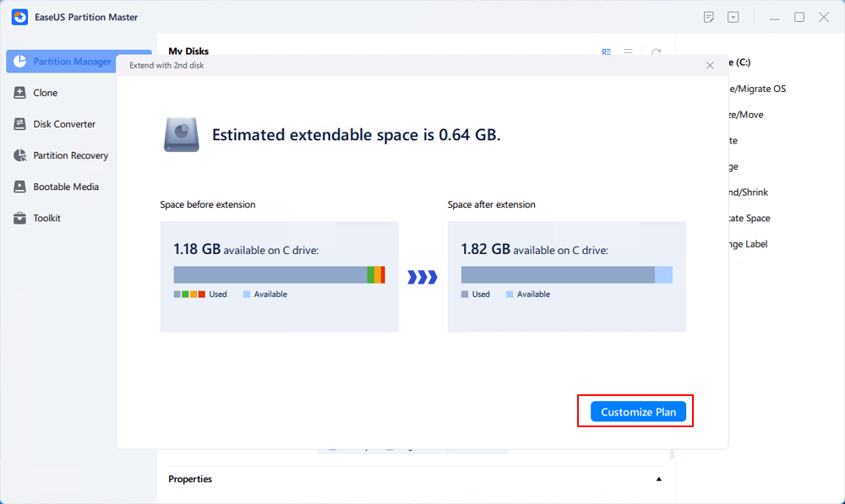
Task: Click the Partition Recovery sidebar icon
Action: (20, 155)
